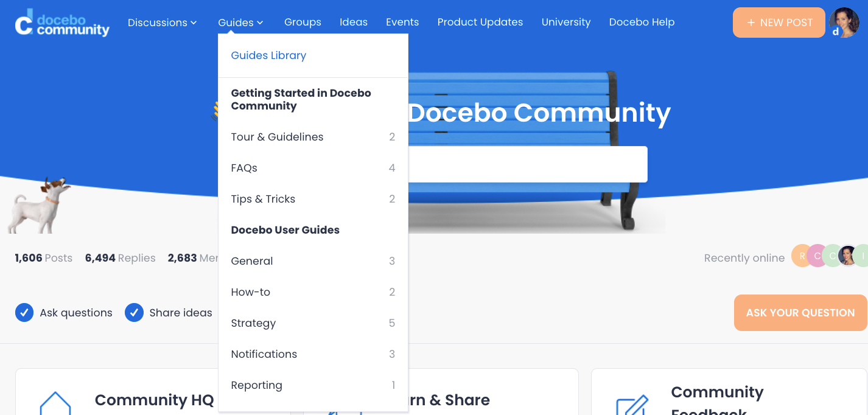Click the green C recently online avatar
Image resolution: width=868 pixels, height=415 pixels.
(x=832, y=256)
